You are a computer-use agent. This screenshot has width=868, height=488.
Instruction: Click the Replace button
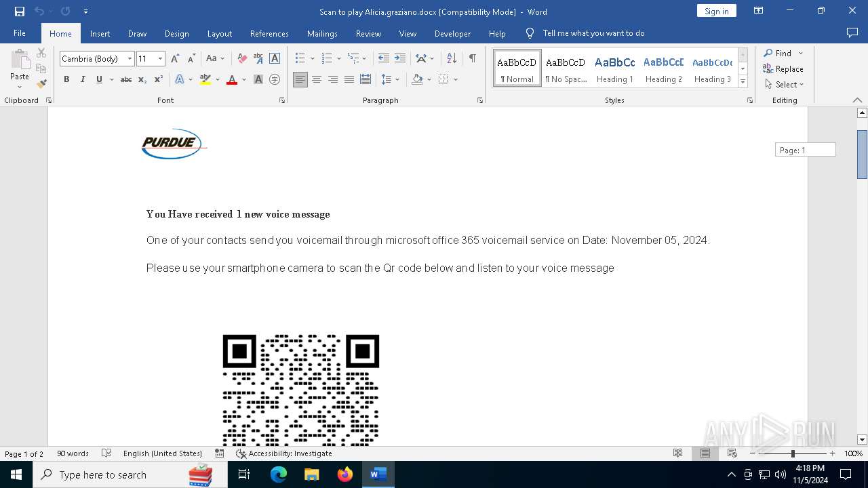click(783, 68)
